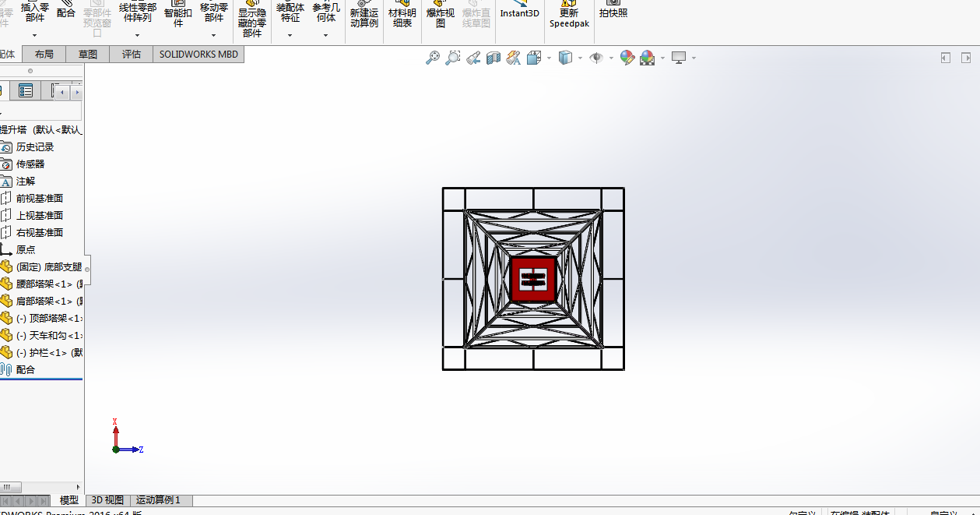Select 原点 in the feature tree
The height and width of the screenshot is (515, 980).
26,250
